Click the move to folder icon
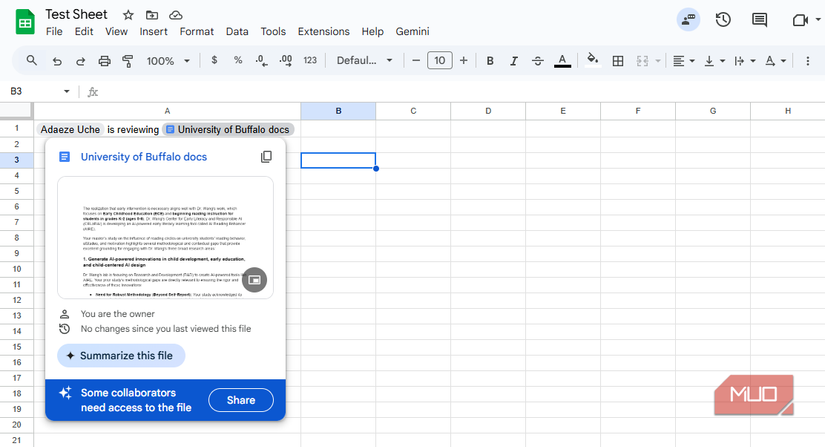Viewport: 825px width, 447px height. [152, 15]
